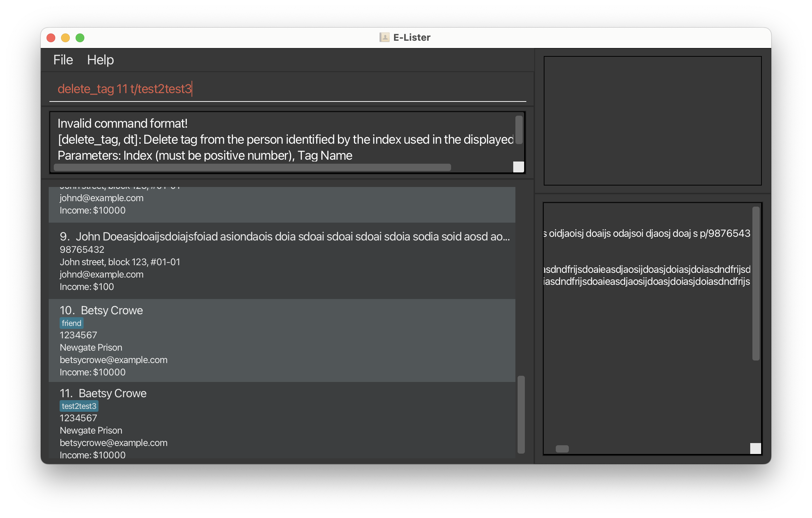Click the test2test3 tag on Baetsy Crowe

(79, 406)
